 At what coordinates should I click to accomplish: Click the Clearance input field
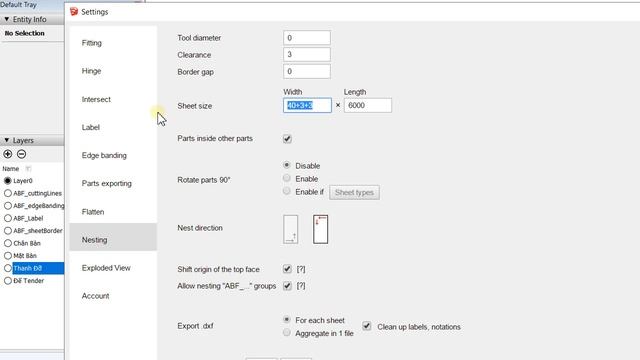click(307, 54)
